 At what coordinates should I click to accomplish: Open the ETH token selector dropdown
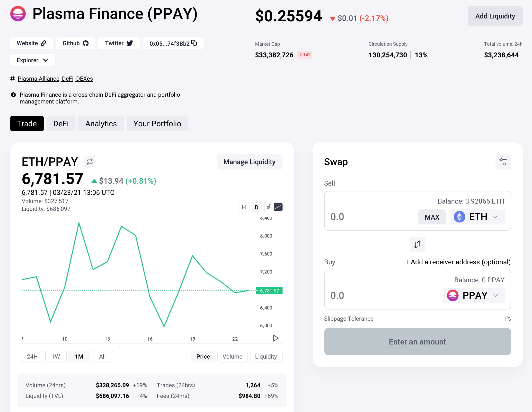pos(477,217)
